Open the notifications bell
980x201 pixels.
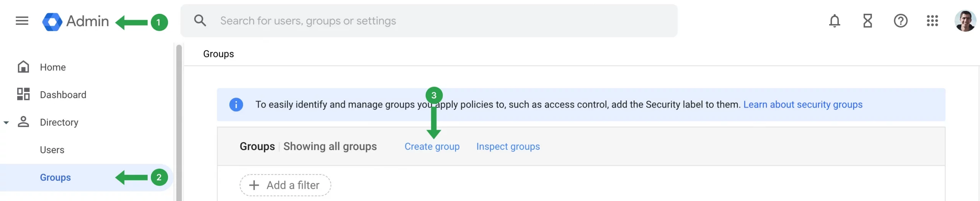[x=834, y=21]
